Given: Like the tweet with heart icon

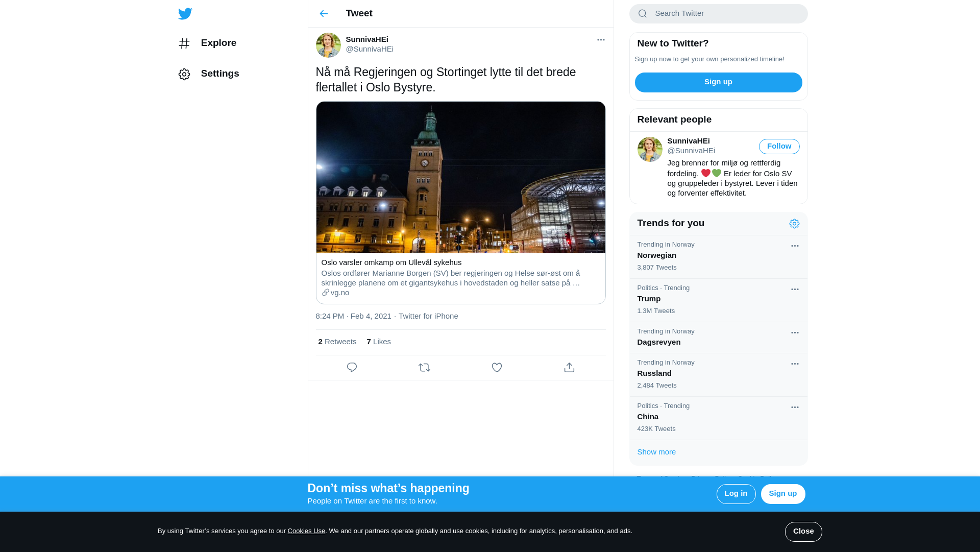Looking at the screenshot, I should coord(497,368).
